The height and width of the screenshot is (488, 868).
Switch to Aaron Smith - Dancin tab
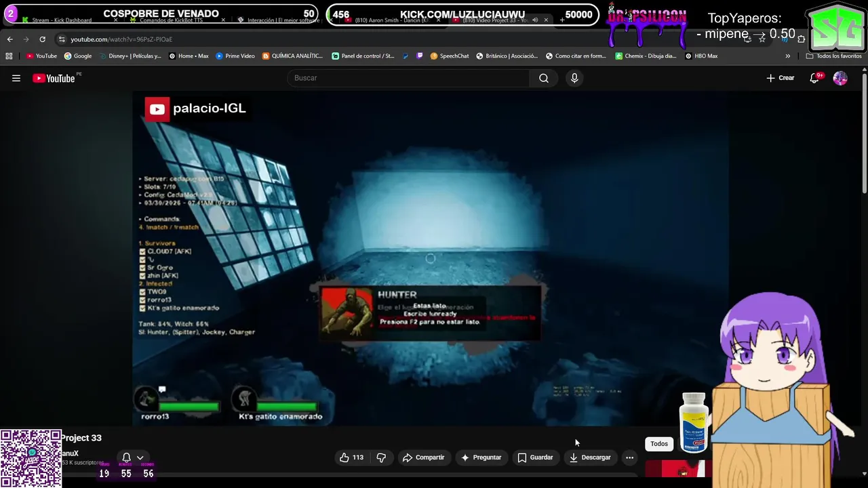(391, 20)
